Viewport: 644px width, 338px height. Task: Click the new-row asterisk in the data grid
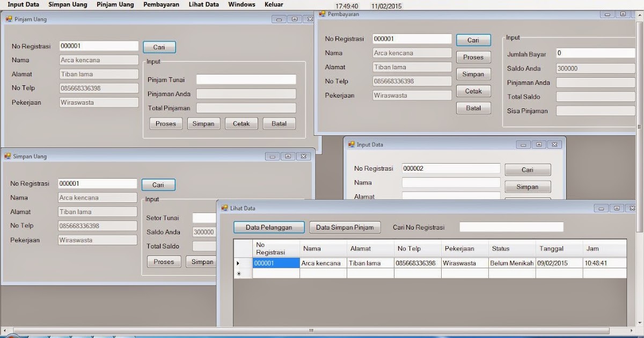240,274
